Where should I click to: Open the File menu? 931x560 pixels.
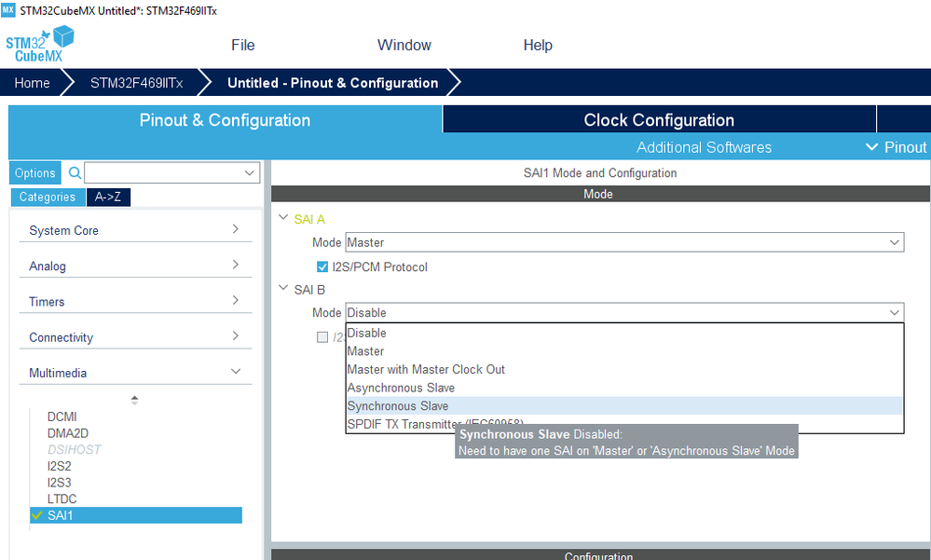click(x=243, y=45)
